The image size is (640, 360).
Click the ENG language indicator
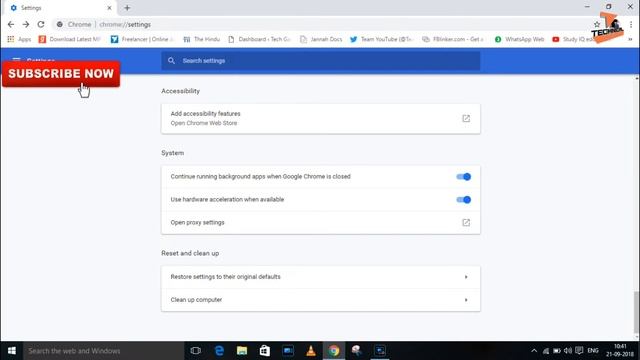(593, 351)
